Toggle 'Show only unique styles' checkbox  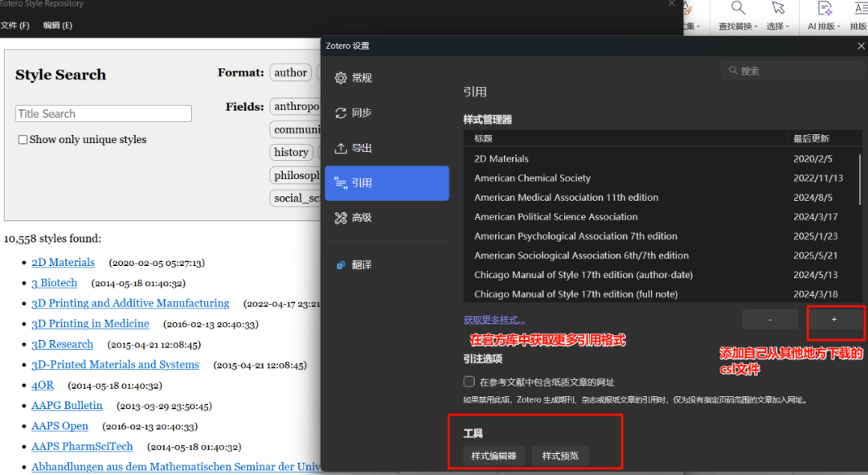click(23, 140)
